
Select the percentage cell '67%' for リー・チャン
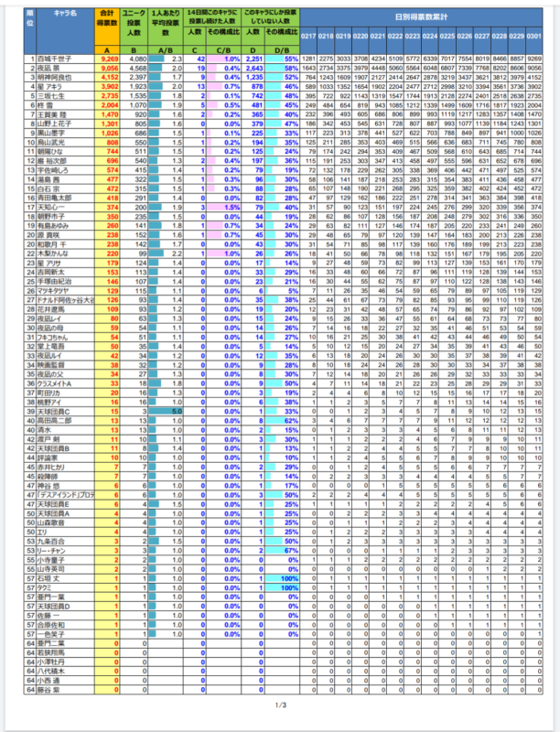click(x=282, y=551)
